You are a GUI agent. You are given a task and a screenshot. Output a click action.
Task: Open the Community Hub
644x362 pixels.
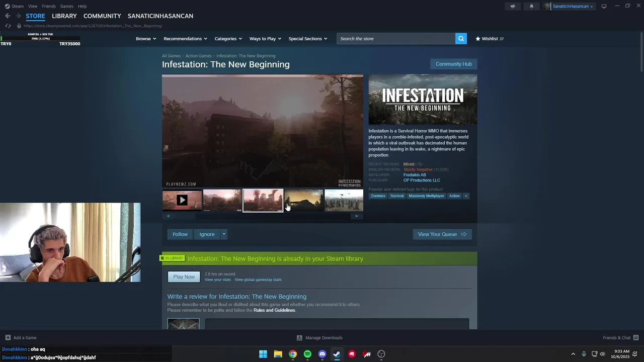point(454,64)
